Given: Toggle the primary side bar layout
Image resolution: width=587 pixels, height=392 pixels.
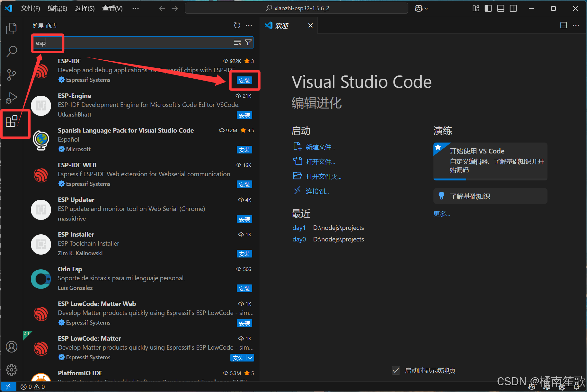Looking at the screenshot, I should tap(488, 8).
